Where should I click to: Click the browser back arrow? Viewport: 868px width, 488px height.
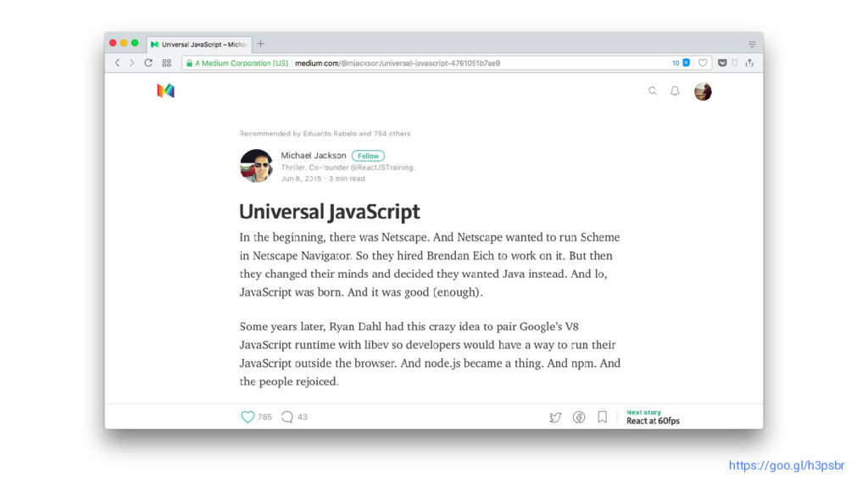[117, 63]
